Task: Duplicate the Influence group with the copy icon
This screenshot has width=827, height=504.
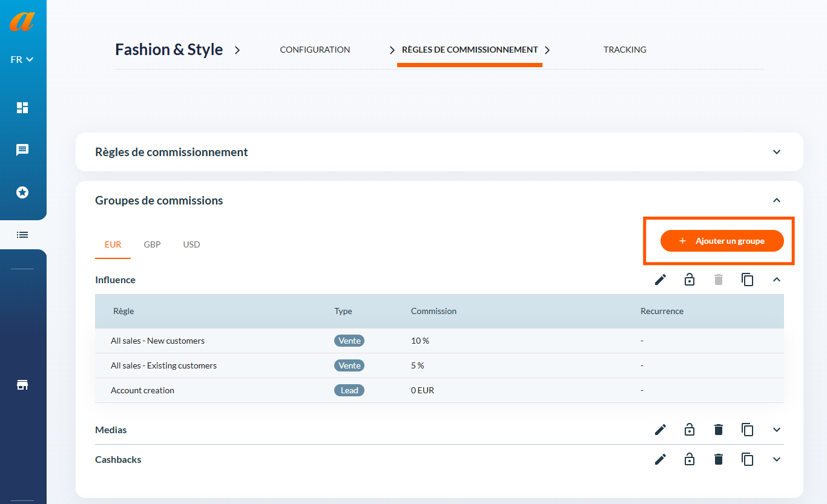Action: click(748, 280)
